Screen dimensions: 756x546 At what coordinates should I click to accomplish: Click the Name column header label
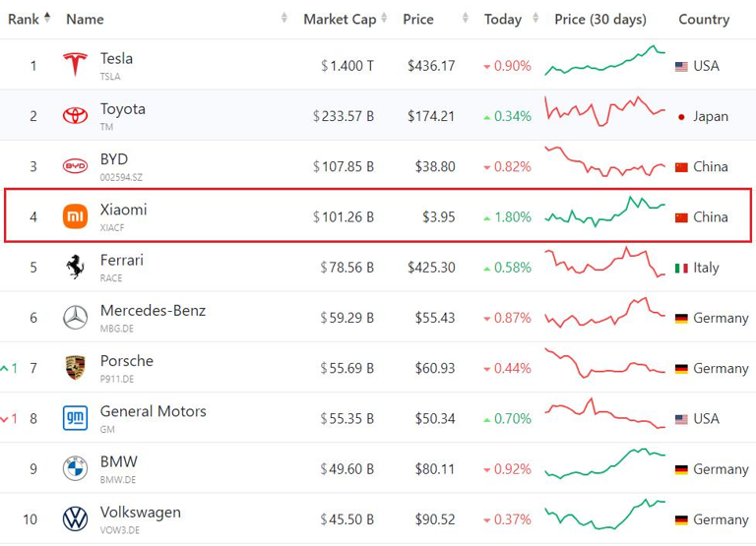point(85,20)
